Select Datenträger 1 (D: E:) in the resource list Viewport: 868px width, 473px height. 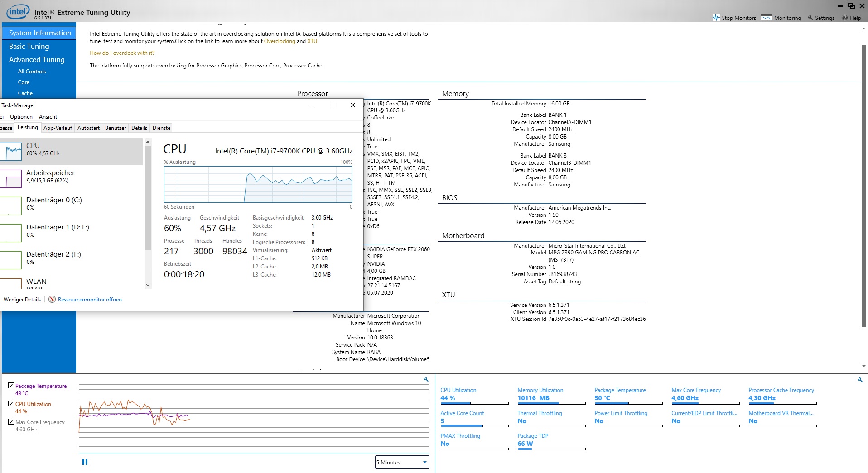coord(71,233)
